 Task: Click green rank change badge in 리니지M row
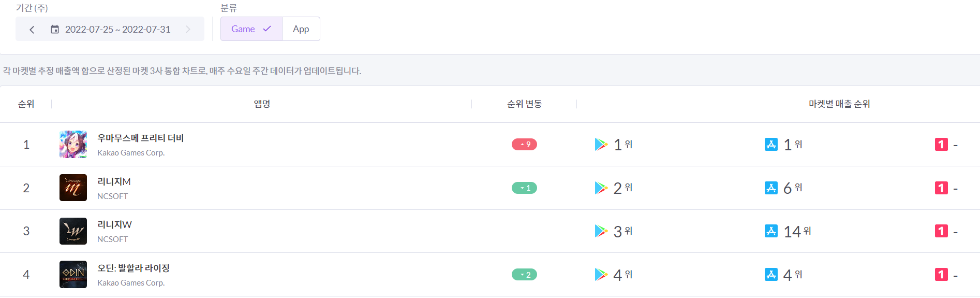point(524,188)
